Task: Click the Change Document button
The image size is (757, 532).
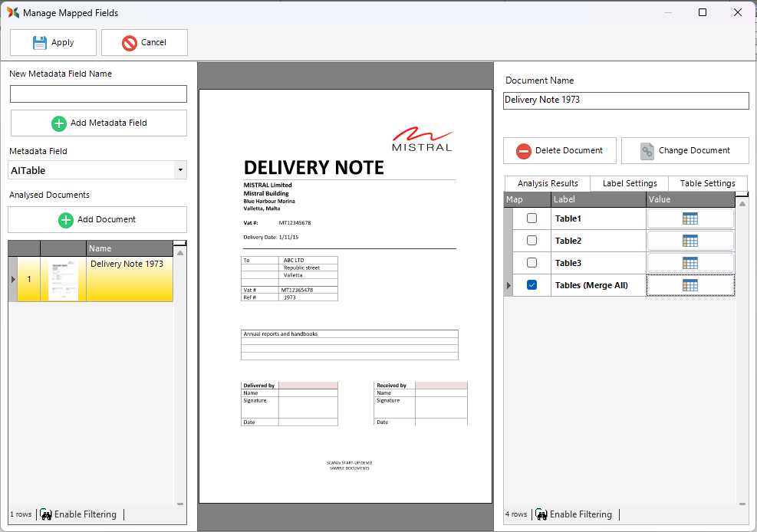Action: [685, 150]
